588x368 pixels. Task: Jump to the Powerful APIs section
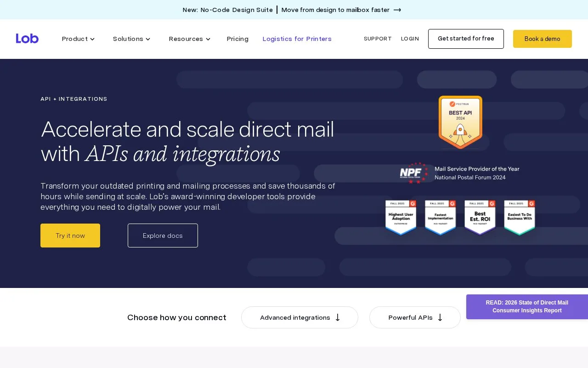click(x=415, y=317)
